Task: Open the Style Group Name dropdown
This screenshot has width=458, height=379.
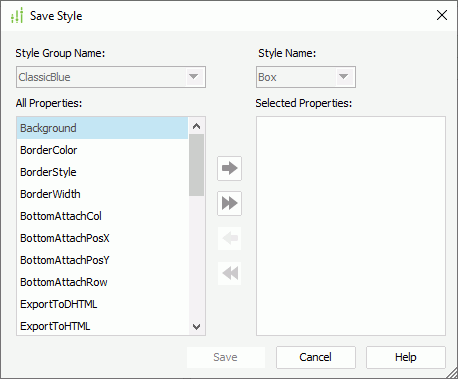Action: (x=194, y=77)
